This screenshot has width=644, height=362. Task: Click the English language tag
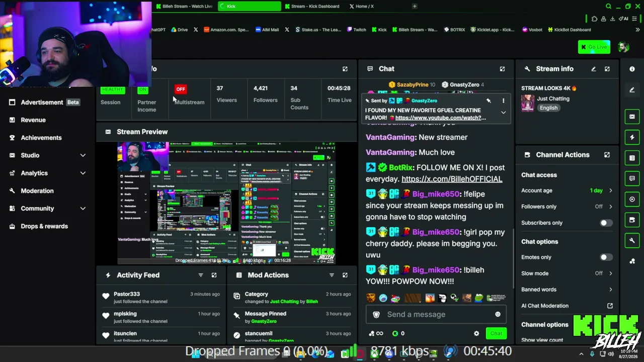(548, 108)
